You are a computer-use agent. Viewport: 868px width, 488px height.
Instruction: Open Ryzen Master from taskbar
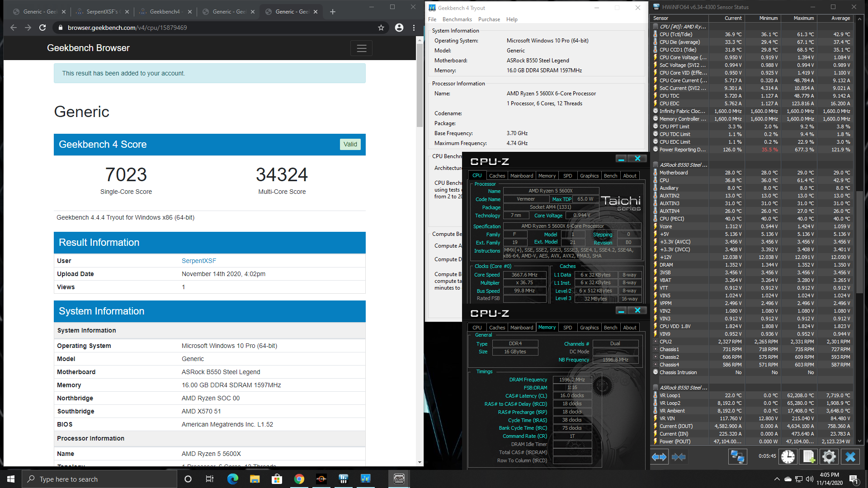[321, 479]
